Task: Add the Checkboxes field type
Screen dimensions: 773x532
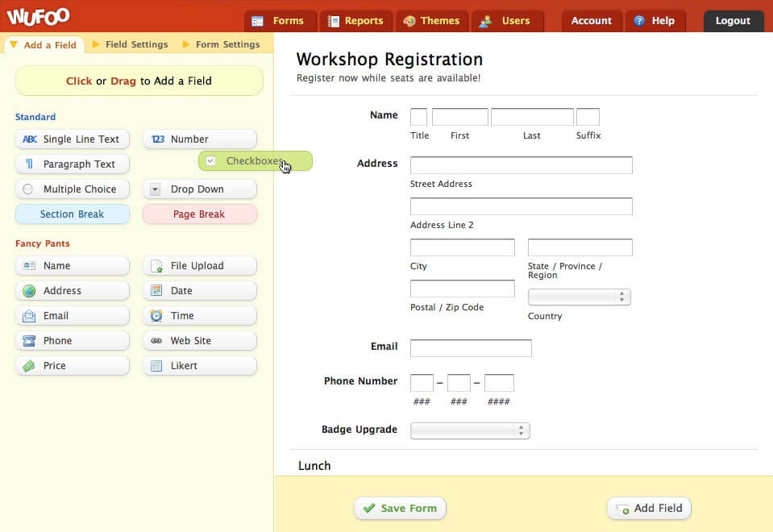Action: click(254, 161)
